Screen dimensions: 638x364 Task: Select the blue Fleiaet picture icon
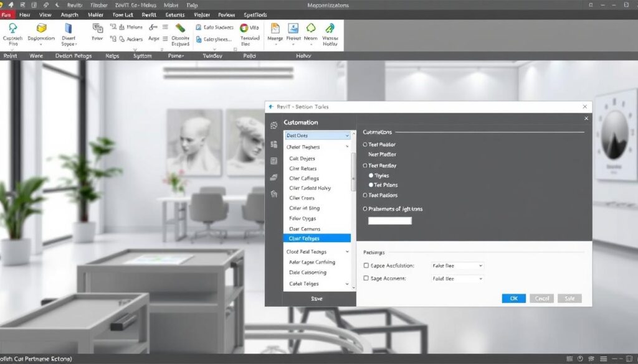click(x=293, y=28)
